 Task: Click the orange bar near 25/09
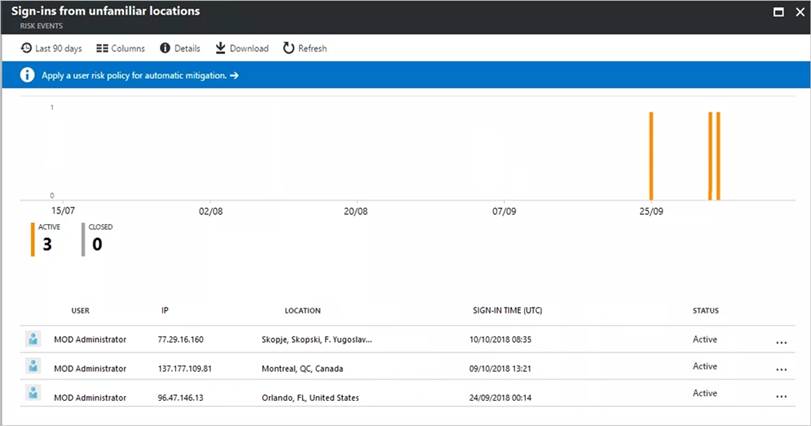tap(651, 155)
